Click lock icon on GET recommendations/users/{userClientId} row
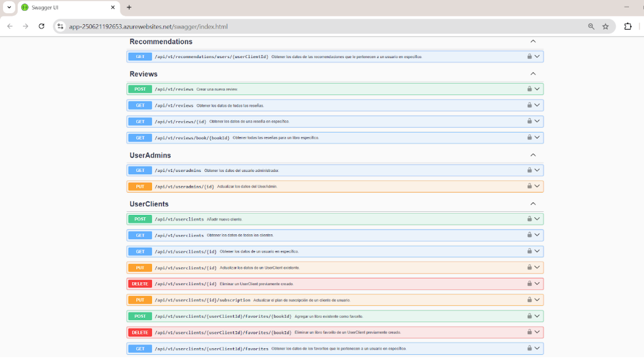 (530, 56)
